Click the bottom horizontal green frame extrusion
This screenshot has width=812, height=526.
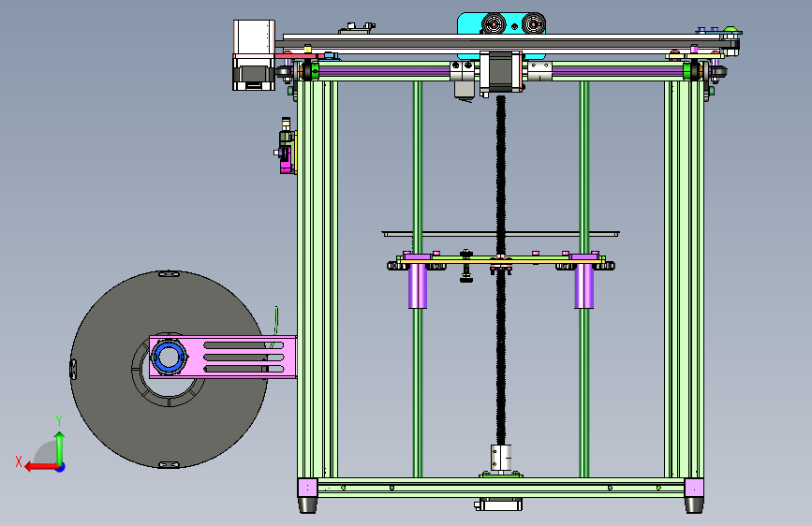pos(501,488)
